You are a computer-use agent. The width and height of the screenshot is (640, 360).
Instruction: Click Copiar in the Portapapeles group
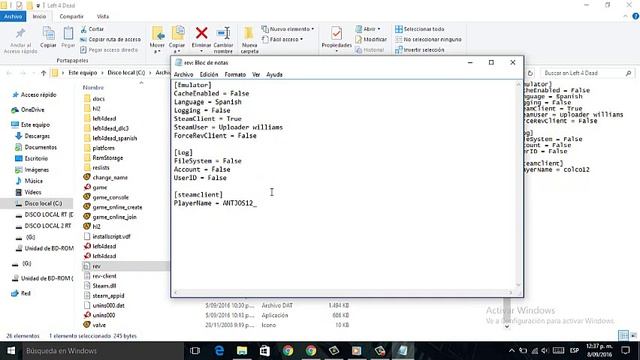pyautogui.click(x=48, y=37)
